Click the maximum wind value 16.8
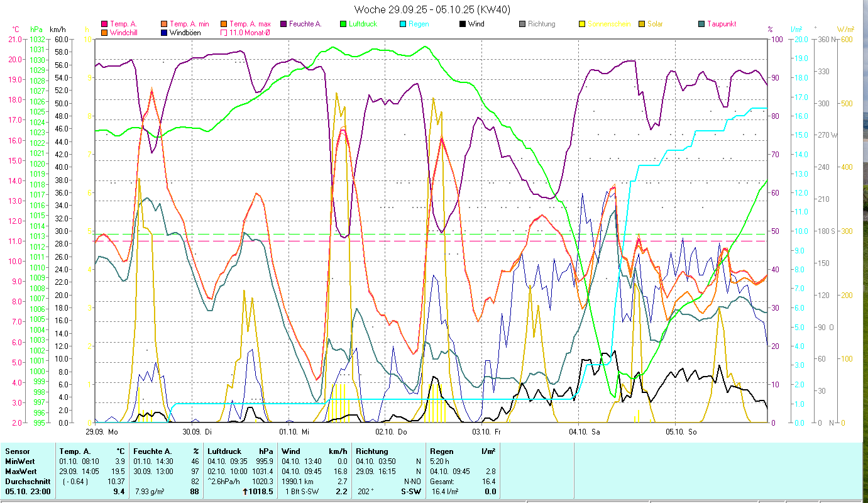Image resolution: width=868 pixels, height=503 pixels. [339, 472]
